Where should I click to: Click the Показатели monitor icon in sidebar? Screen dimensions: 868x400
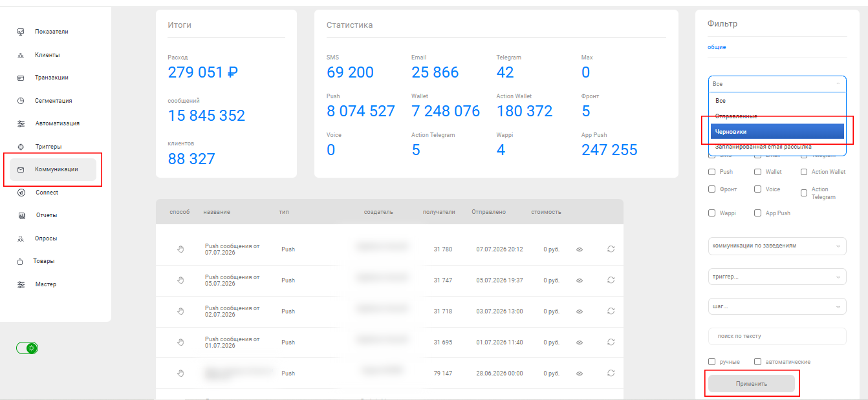point(21,32)
